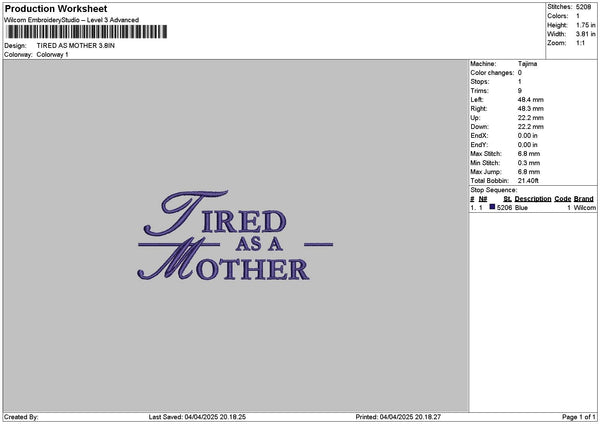Click the 'Colorway 1' value
600x424 pixels.
(x=52, y=55)
